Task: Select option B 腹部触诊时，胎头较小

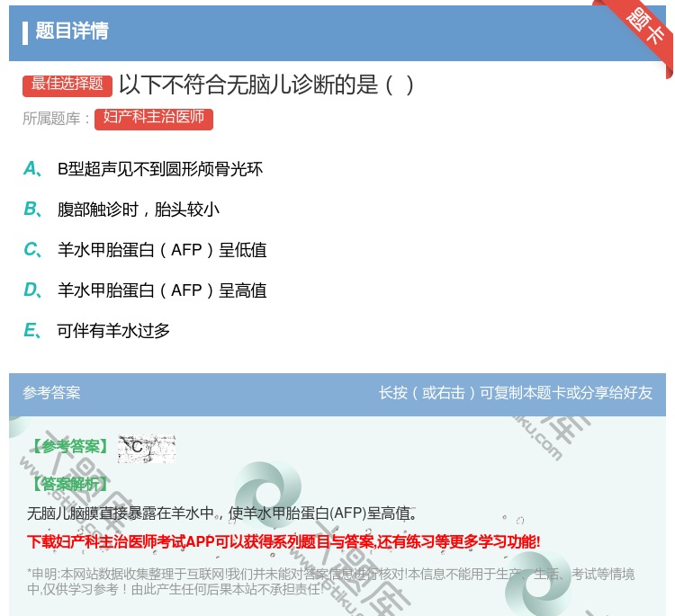Action: coord(121,209)
